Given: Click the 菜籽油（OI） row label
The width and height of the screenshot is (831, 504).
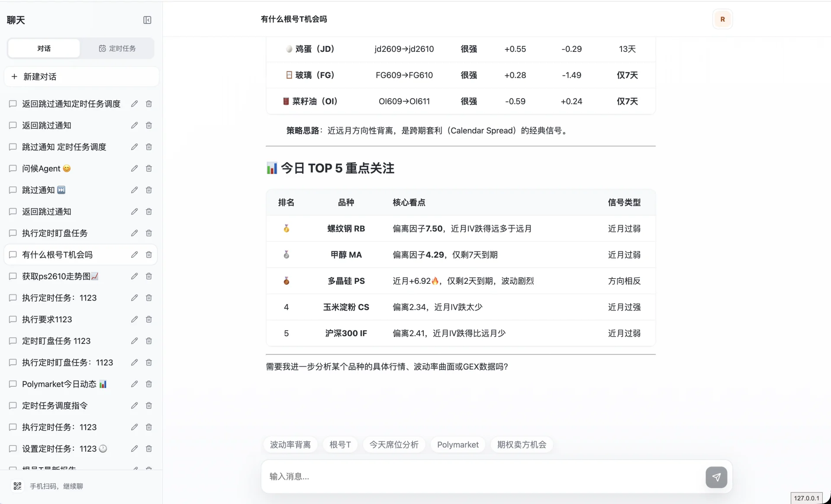Looking at the screenshot, I should pyautogui.click(x=310, y=101).
